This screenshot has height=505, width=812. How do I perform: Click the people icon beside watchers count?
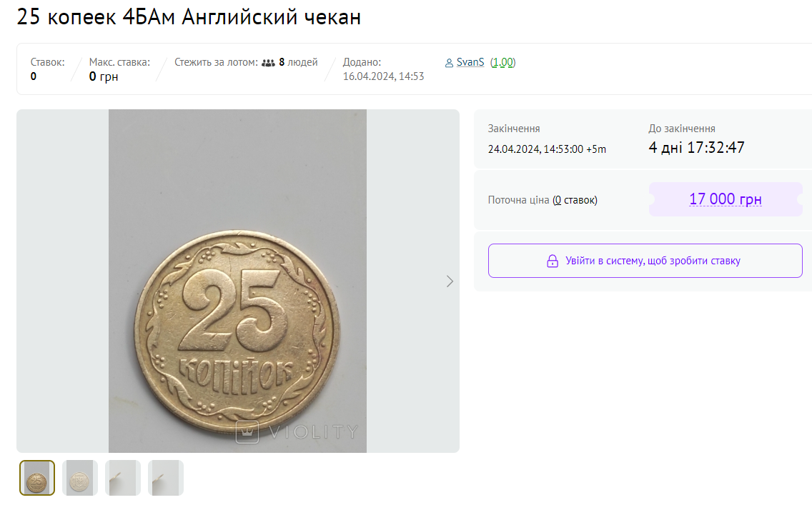(x=268, y=62)
